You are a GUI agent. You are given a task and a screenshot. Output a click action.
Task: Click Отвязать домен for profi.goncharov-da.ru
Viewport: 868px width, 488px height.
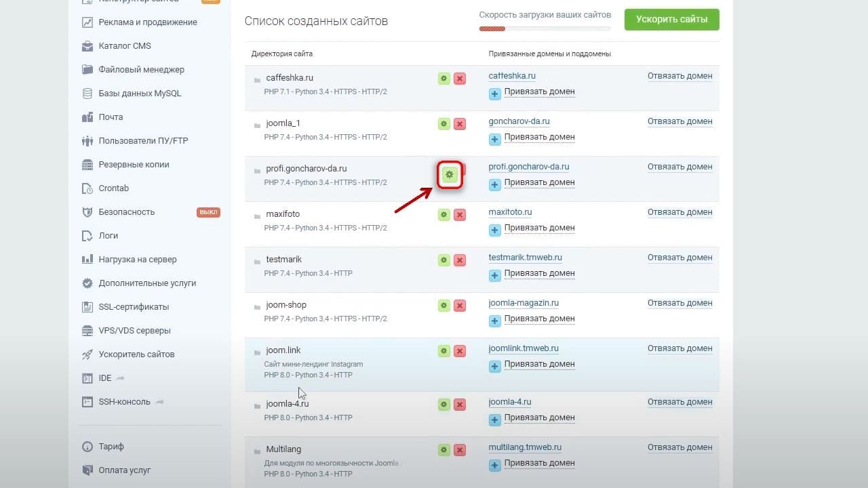coord(680,167)
